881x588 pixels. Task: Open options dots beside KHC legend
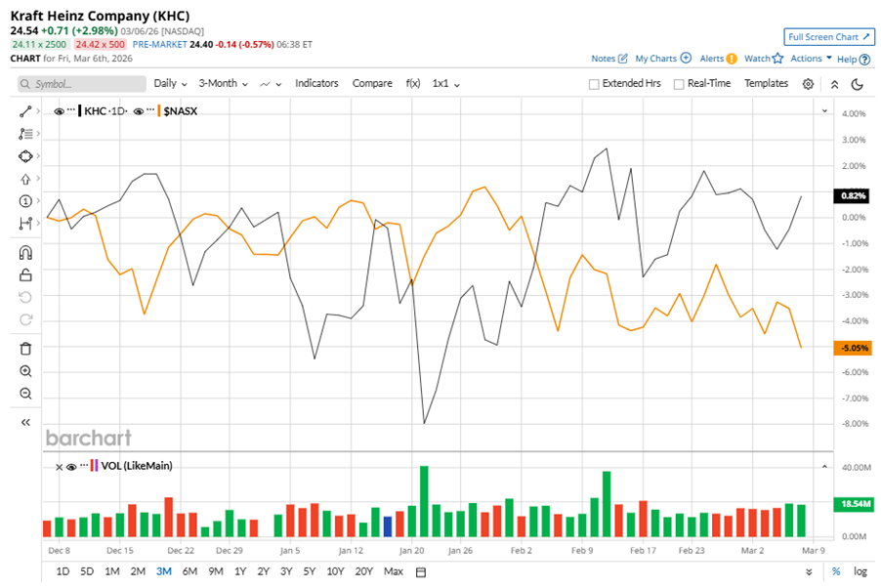click(x=70, y=110)
